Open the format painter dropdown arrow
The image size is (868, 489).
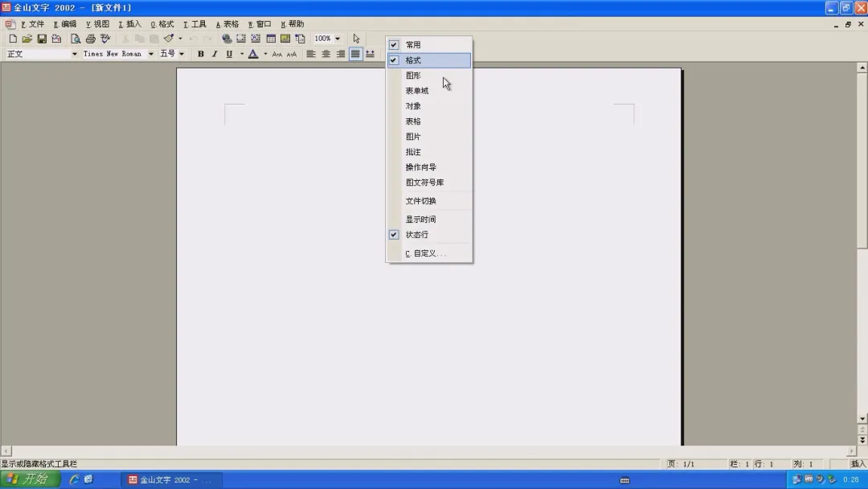click(x=180, y=39)
